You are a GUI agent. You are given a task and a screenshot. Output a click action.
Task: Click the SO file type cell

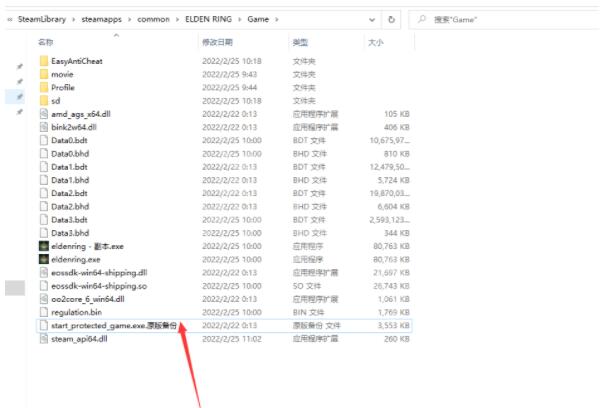pyautogui.click(x=307, y=286)
